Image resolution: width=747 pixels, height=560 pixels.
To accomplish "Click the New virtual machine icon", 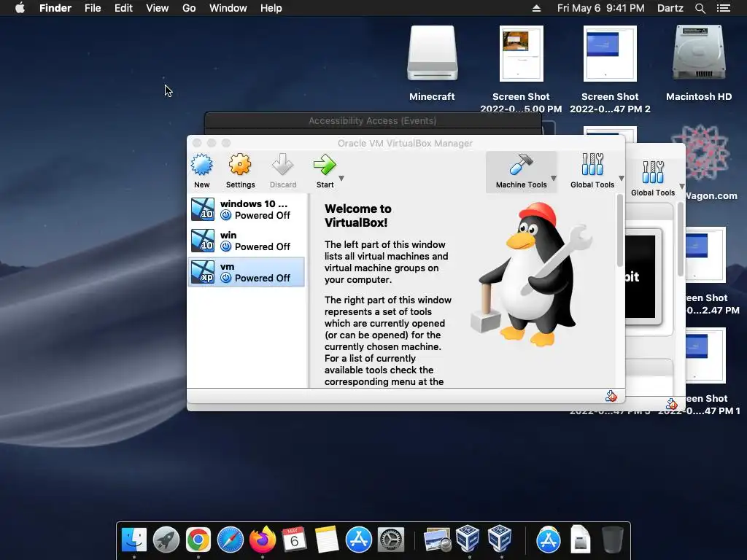I will [201, 171].
